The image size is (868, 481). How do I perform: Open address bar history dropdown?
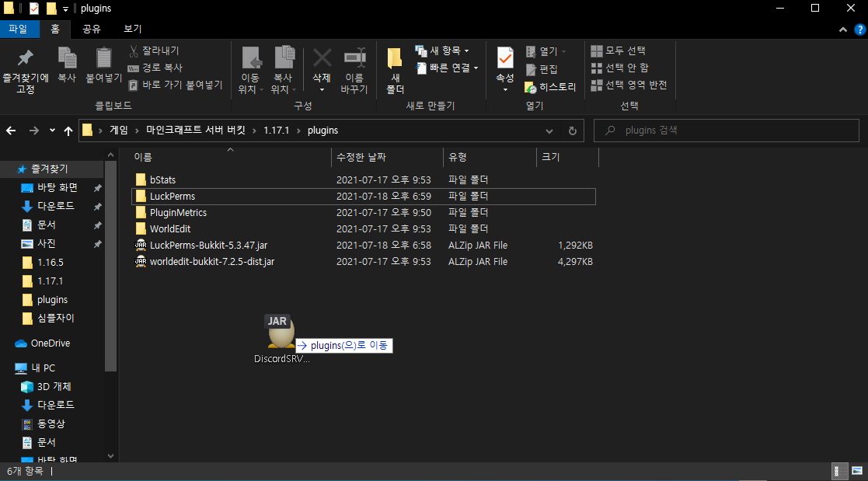549,131
